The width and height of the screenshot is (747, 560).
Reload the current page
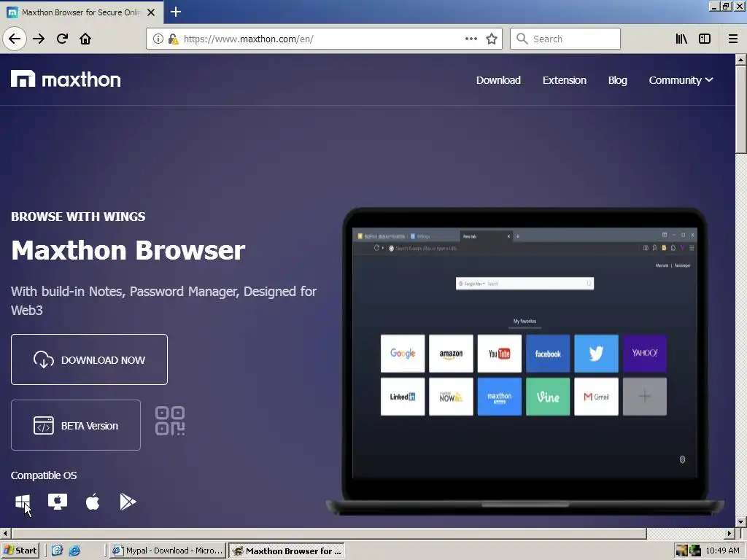62,39
